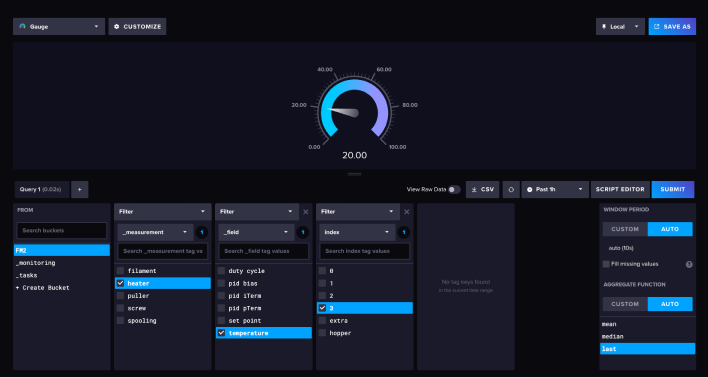Click the gauge value 20.00

click(354, 155)
